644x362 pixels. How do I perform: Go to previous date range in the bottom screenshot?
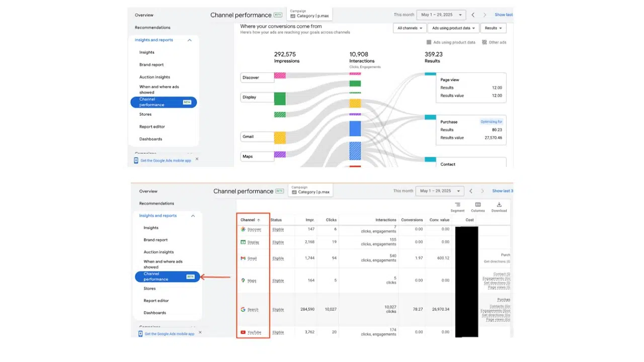pyautogui.click(x=471, y=191)
